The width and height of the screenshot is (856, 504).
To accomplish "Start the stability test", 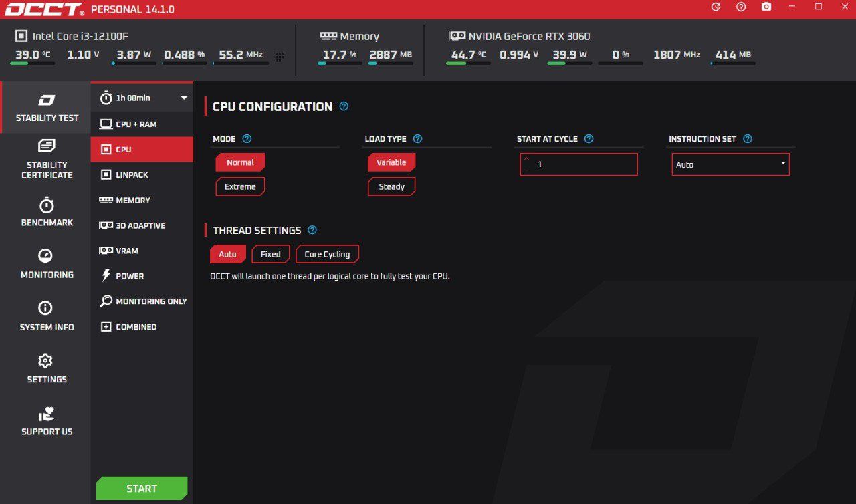I will (x=142, y=489).
